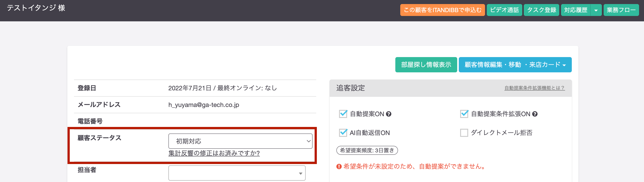Click the タスク登録 button
The height and width of the screenshot is (182, 644).
click(x=541, y=10)
